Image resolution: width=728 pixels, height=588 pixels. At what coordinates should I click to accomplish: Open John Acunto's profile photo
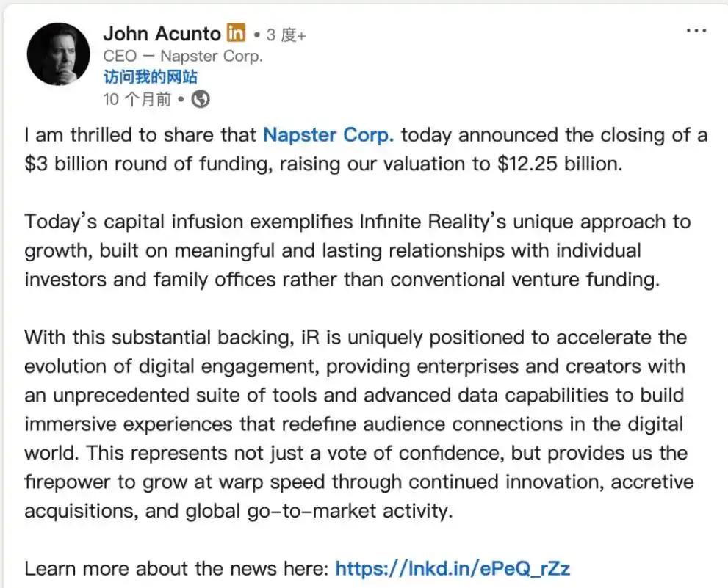(x=59, y=54)
